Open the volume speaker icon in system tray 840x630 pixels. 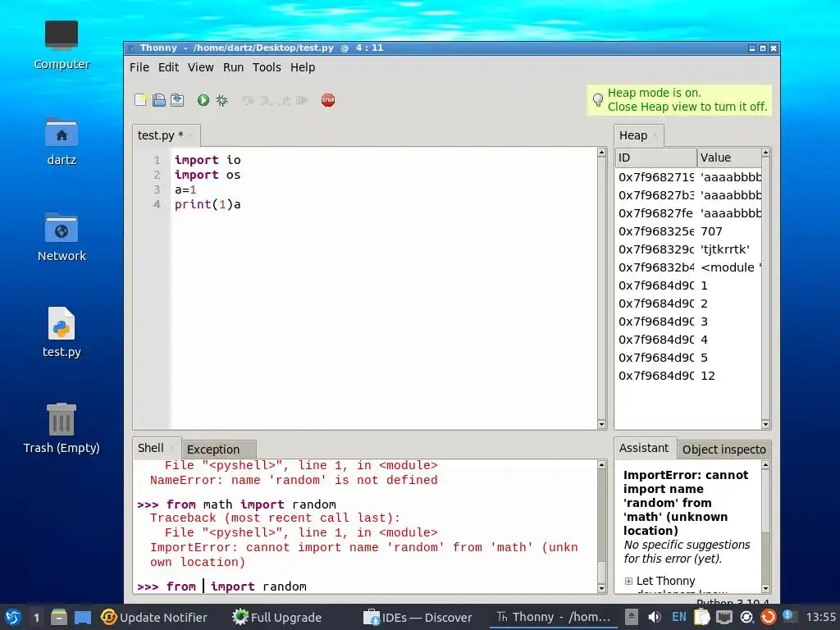click(x=654, y=617)
